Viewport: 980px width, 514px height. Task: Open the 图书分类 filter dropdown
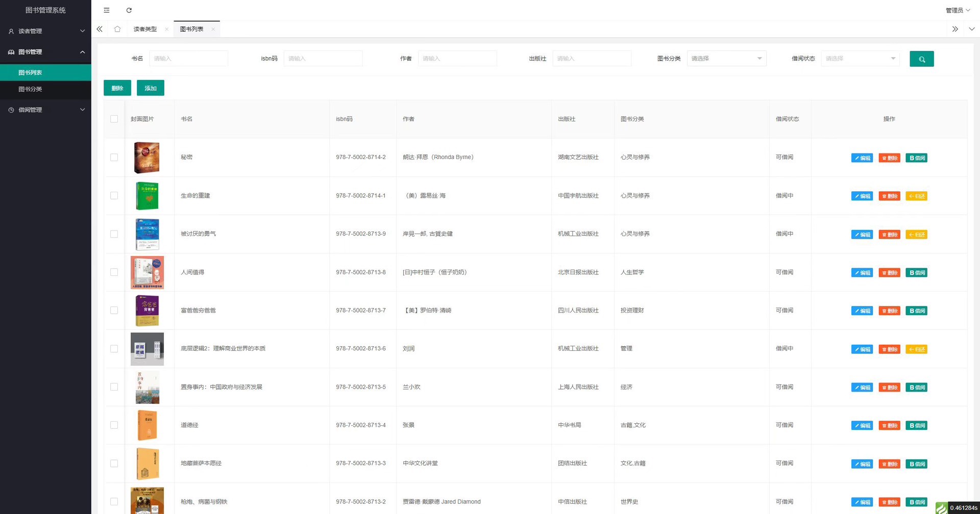coord(726,59)
